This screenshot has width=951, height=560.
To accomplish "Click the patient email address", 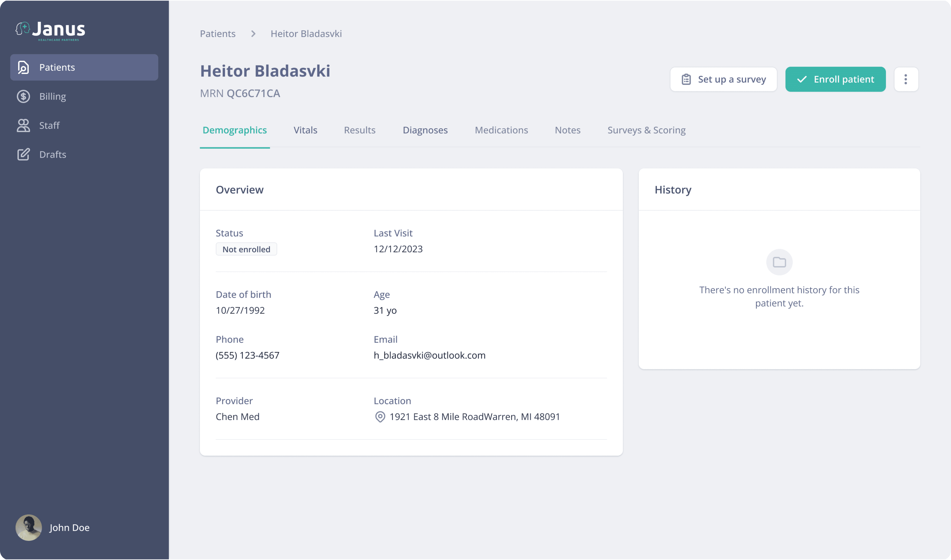I will (x=429, y=355).
